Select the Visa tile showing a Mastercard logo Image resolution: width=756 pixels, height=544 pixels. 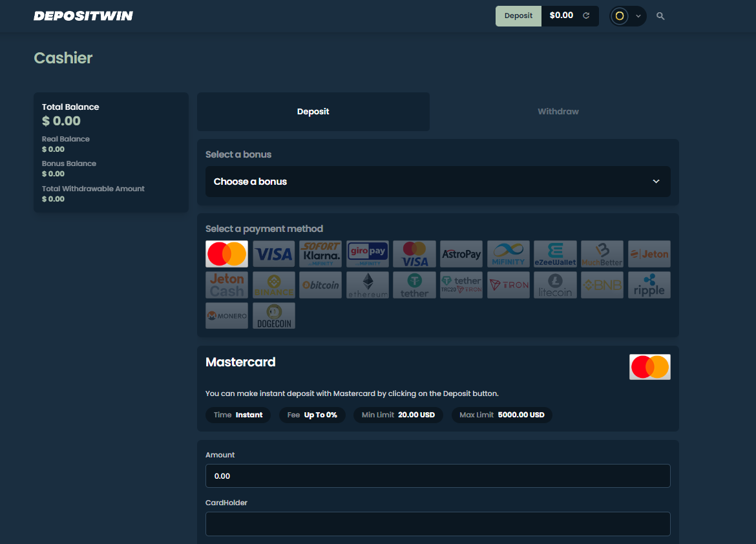point(414,254)
